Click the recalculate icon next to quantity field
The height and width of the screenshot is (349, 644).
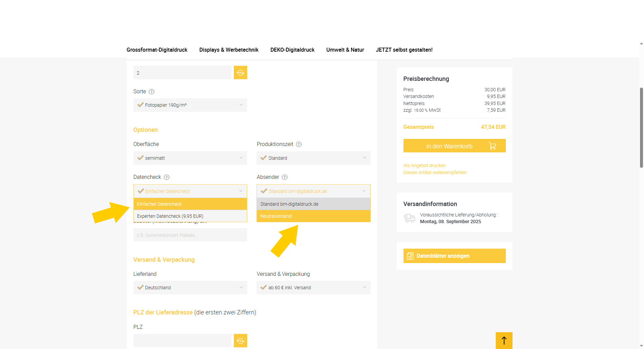pos(240,72)
